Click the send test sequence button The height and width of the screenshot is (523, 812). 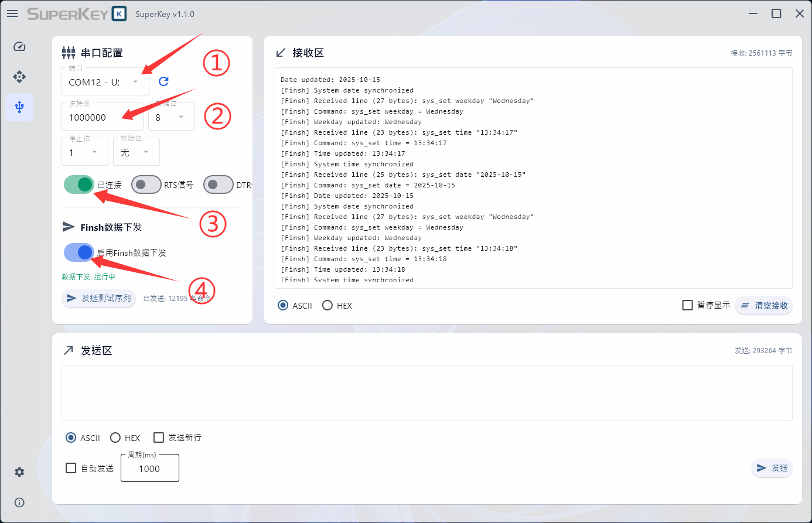(x=99, y=298)
